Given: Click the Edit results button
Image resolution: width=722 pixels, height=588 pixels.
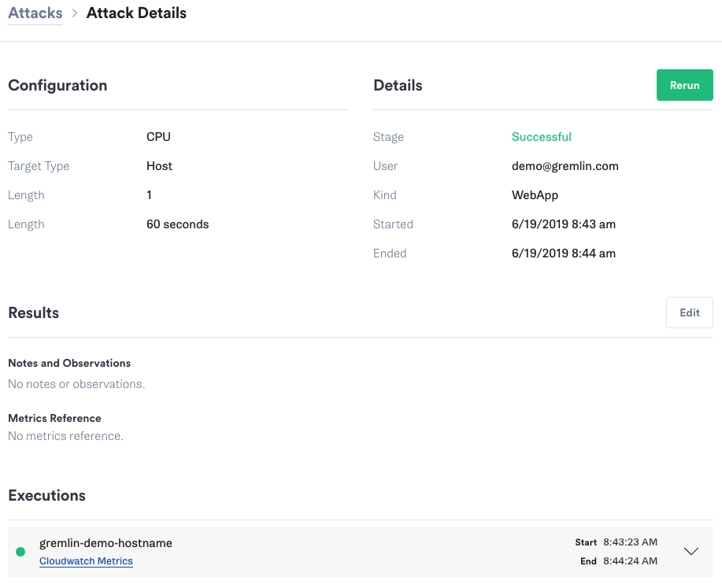Looking at the screenshot, I should 689,312.
